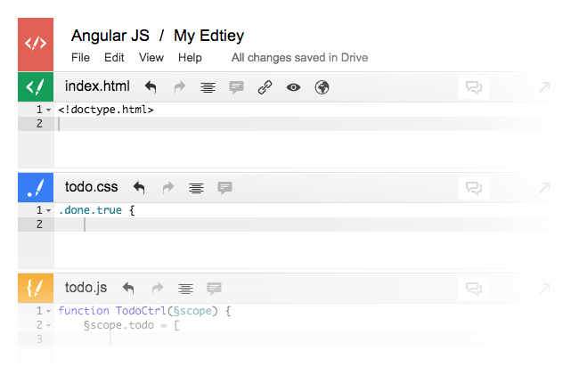579x392 pixels.
Task: Redo in todo.css panel
Action: (168, 188)
